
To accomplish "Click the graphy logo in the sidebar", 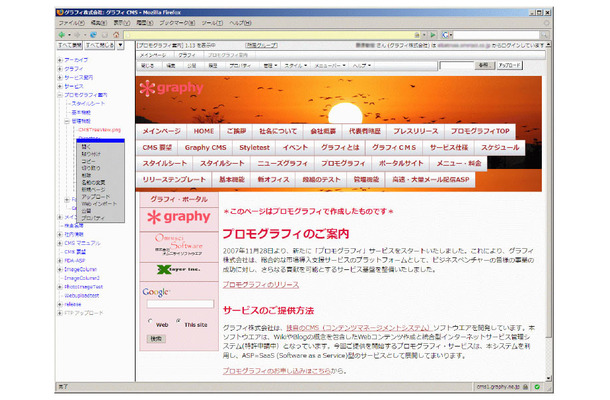I will 179,217.
